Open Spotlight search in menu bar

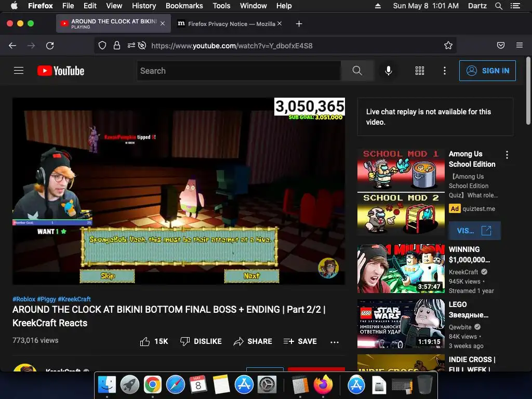498,6
